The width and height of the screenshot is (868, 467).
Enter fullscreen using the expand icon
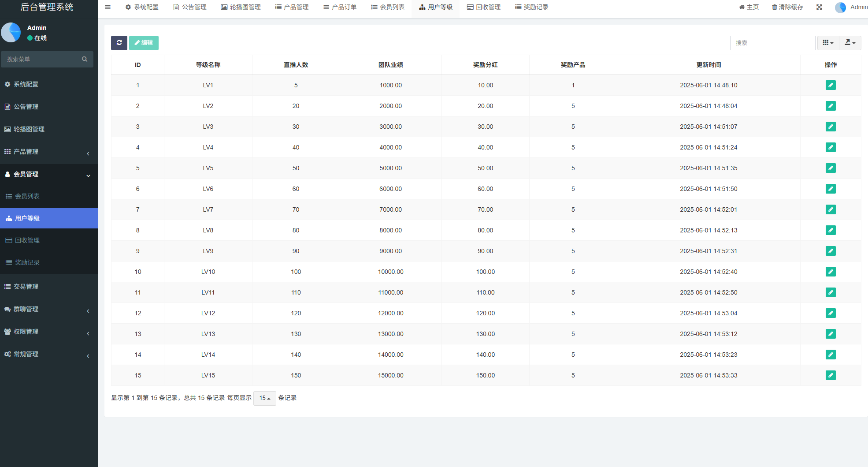click(x=819, y=7)
